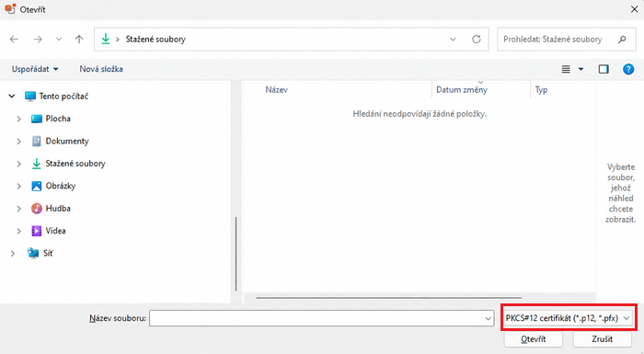The width and height of the screenshot is (644, 354).
Task: Expand the Hudba folder node
Action: [x=18, y=209]
